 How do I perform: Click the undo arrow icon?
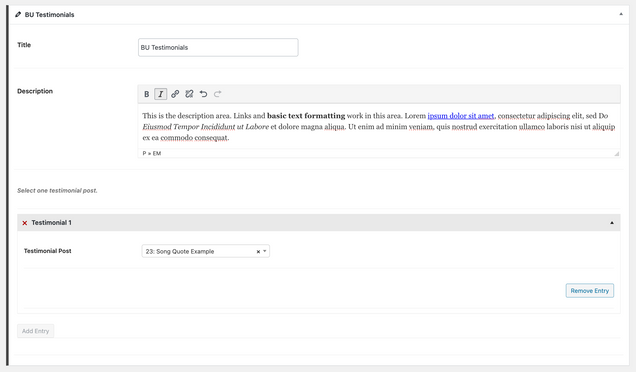[x=203, y=94]
